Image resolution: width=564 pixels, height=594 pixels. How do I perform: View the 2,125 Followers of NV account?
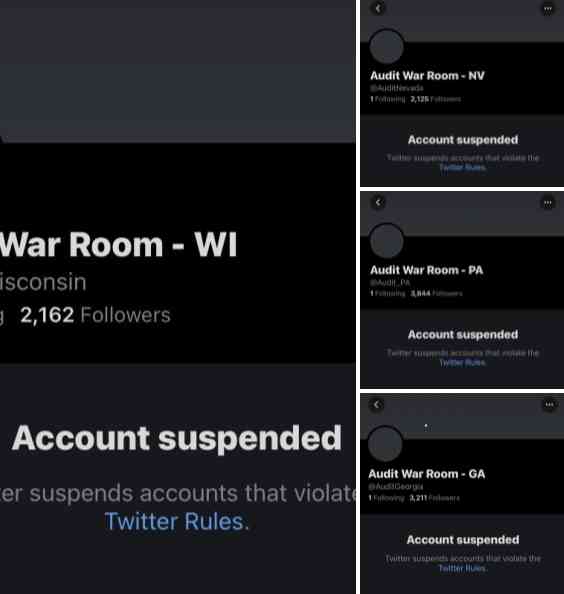(436, 99)
